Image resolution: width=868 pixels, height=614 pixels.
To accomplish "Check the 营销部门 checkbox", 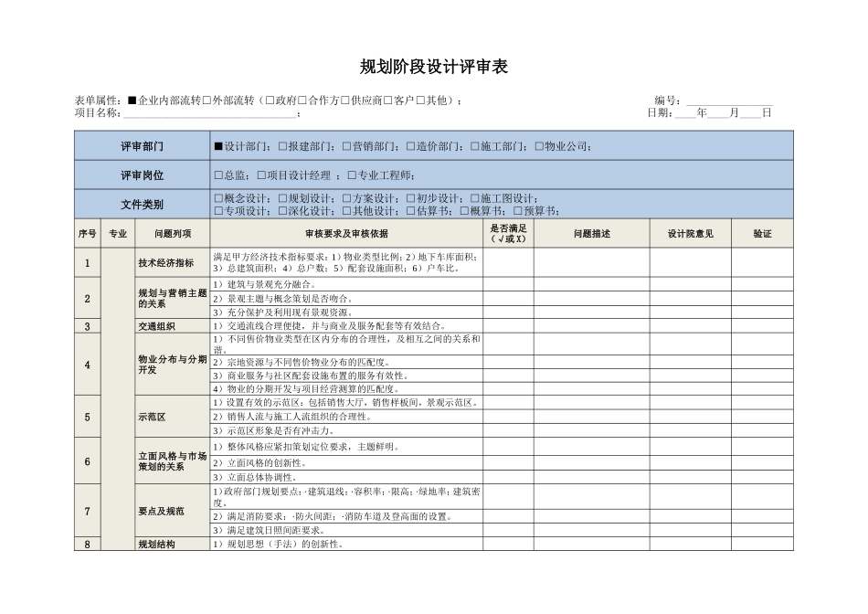I will [346, 146].
